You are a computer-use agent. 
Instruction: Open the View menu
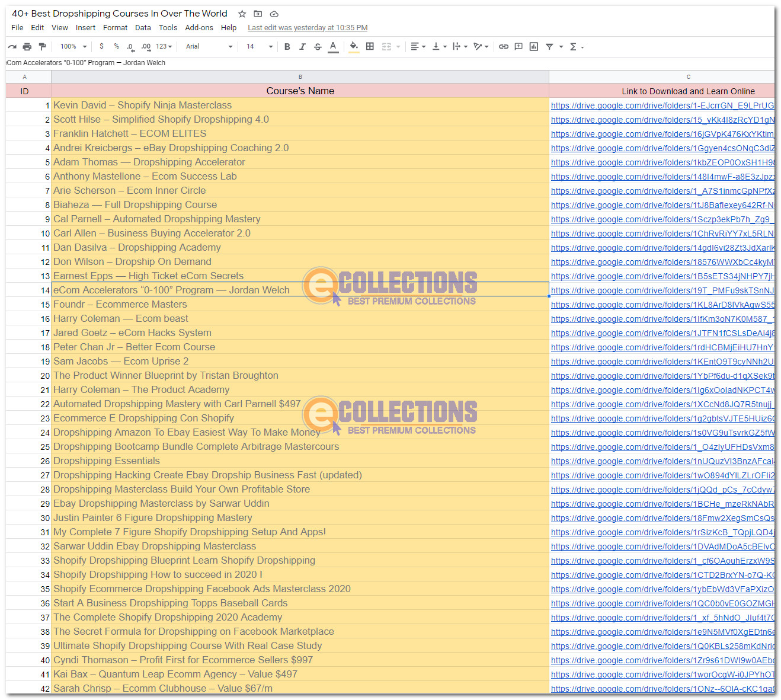point(60,27)
